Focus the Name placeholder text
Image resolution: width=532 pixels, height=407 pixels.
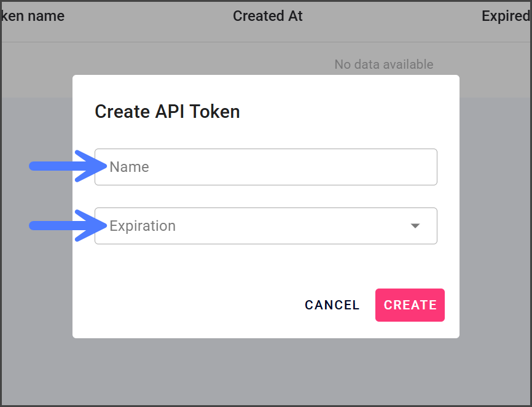[x=130, y=167]
